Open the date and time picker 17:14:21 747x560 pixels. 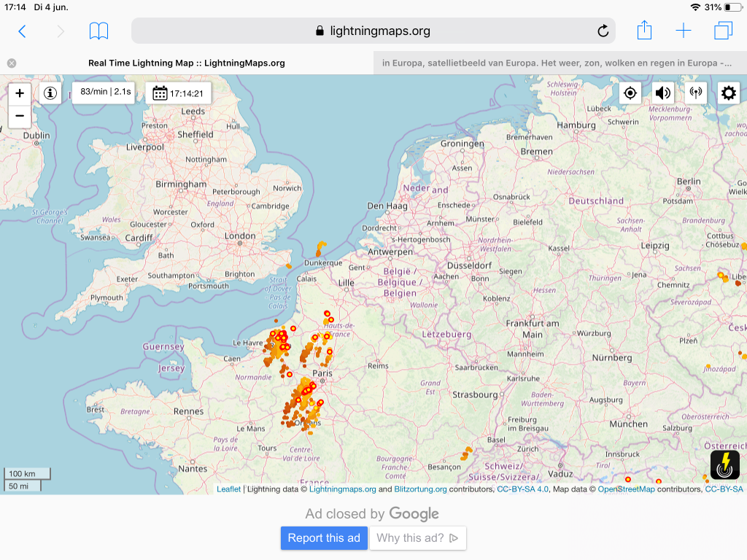178,93
